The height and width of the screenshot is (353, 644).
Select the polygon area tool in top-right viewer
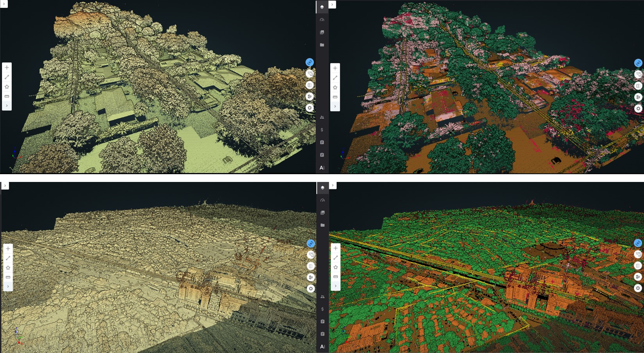[335, 87]
